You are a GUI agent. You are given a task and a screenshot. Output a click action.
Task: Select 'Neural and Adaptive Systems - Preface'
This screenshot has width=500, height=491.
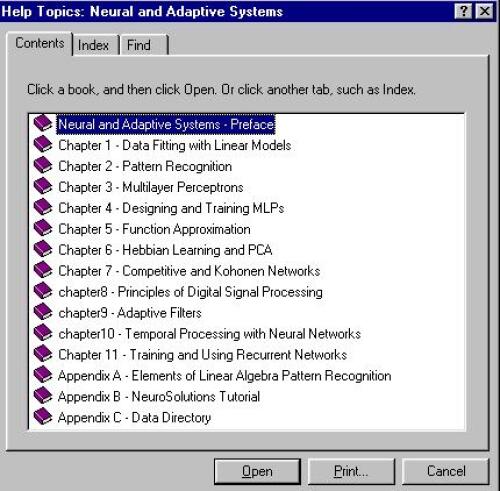click(166, 124)
